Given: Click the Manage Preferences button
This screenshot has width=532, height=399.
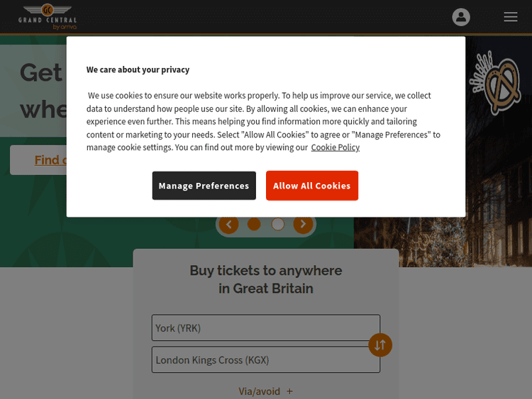Looking at the screenshot, I should [x=204, y=186].
